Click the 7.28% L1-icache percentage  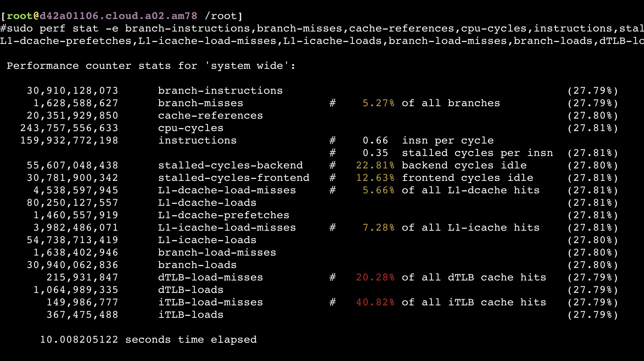(x=378, y=228)
